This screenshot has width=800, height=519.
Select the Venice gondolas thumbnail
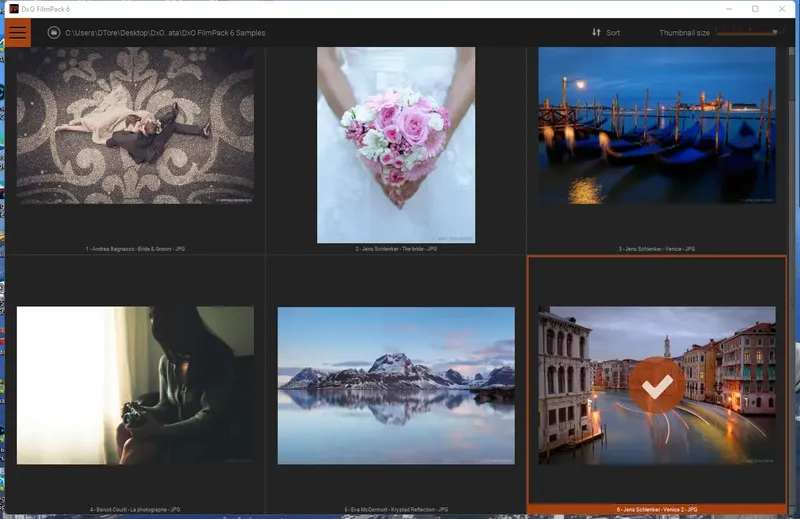click(657, 126)
